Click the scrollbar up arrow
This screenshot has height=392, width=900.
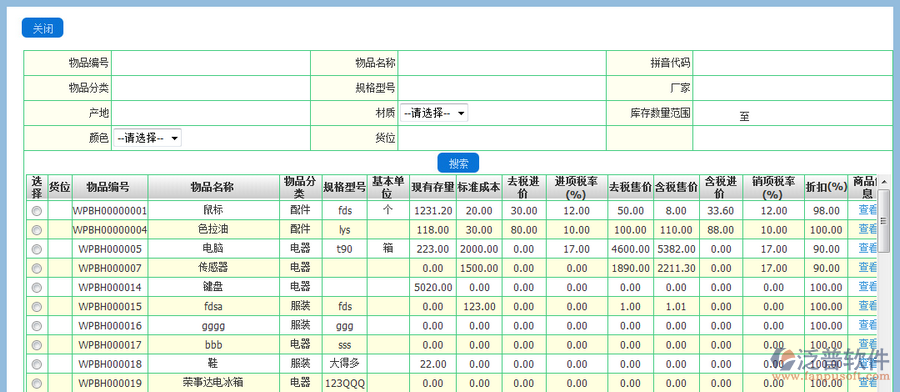point(885,182)
